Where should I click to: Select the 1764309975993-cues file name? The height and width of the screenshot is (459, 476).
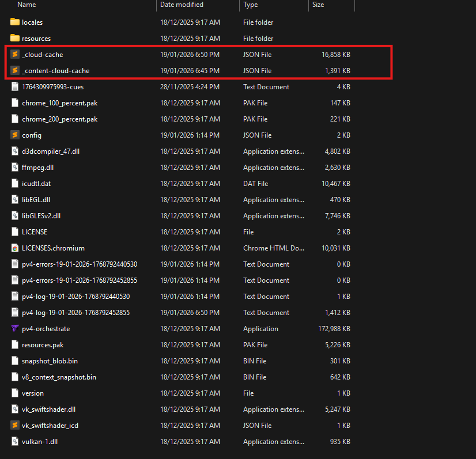point(52,87)
